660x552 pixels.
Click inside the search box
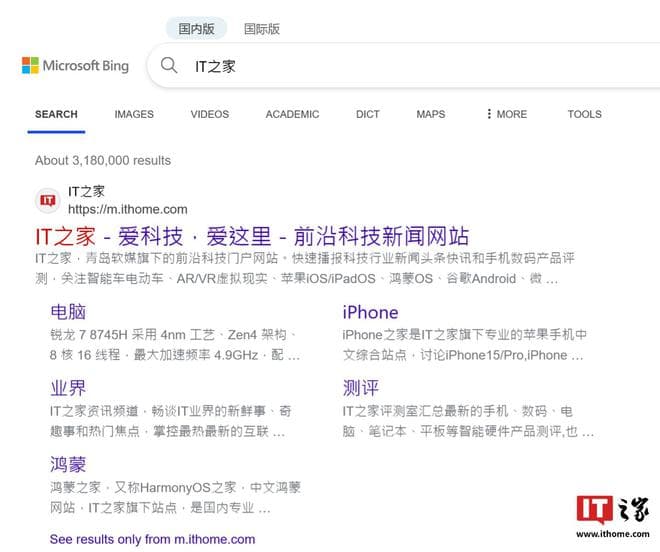tap(400, 66)
